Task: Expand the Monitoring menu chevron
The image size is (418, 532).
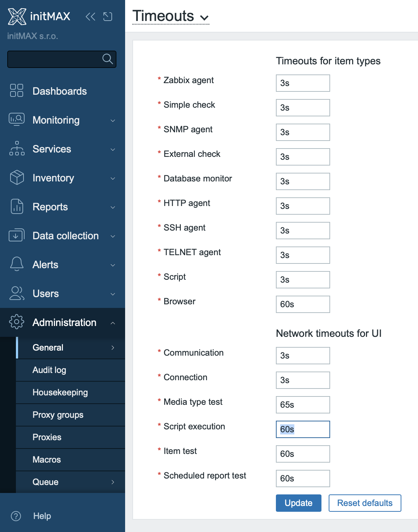Action: pyautogui.click(x=113, y=120)
